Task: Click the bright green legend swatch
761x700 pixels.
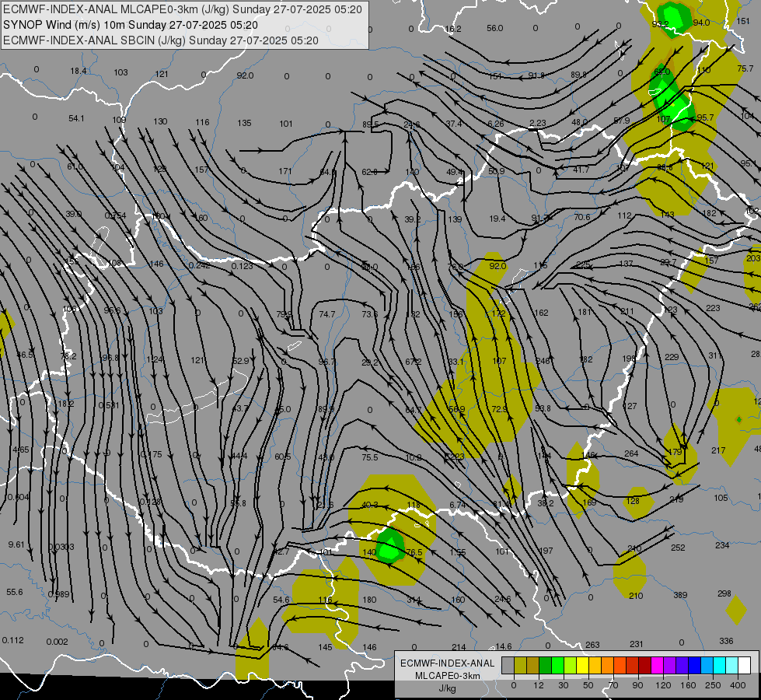Action: pos(557,665)
